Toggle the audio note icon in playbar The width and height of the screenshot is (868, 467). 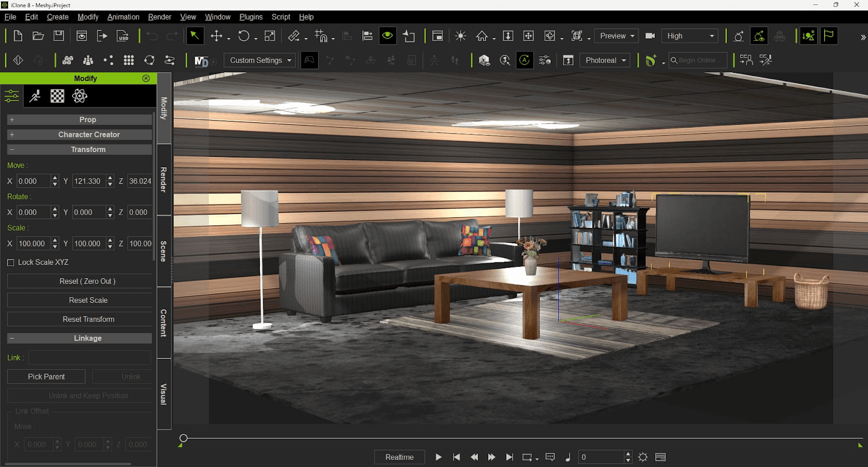[568, 457]
